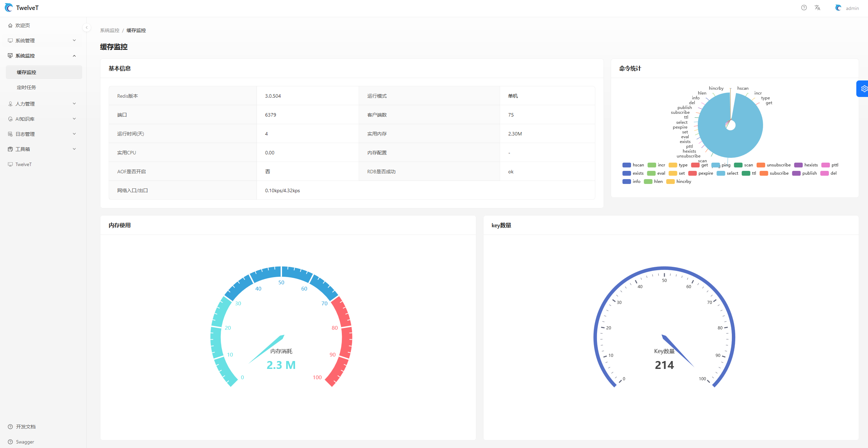The height and width of the screenshot is (448, 868).
Task: Toggle the hexists legend entry
Action: pyautogui.click(x=806, y=165)
